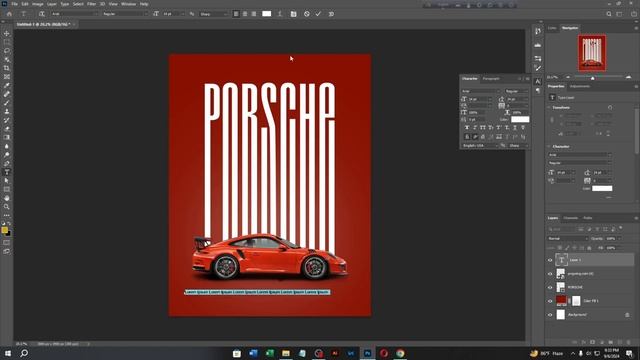Click the text color swatch in options bar

267,14
